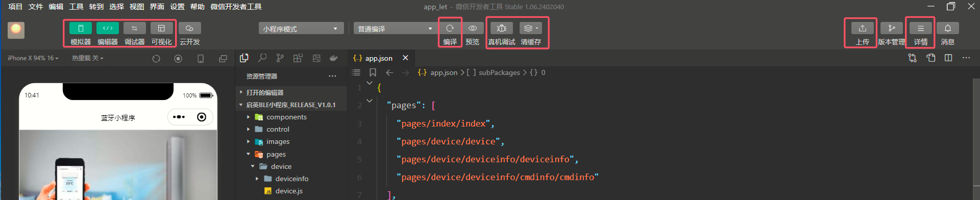Toggle the 编辑器 (editor) panel button
Screen dimensions: 980x200
[x=108, y=29]
